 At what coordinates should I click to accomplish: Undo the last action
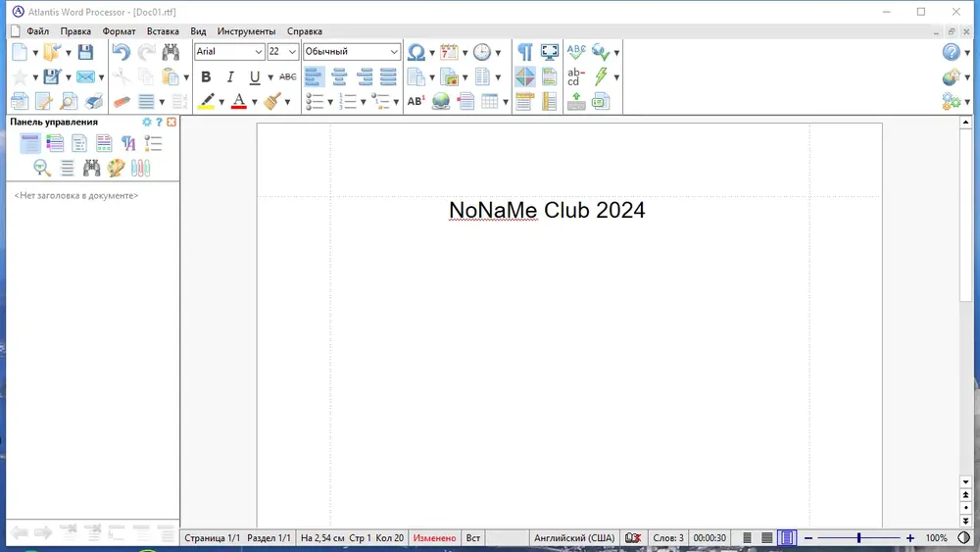tap(122, 53)
